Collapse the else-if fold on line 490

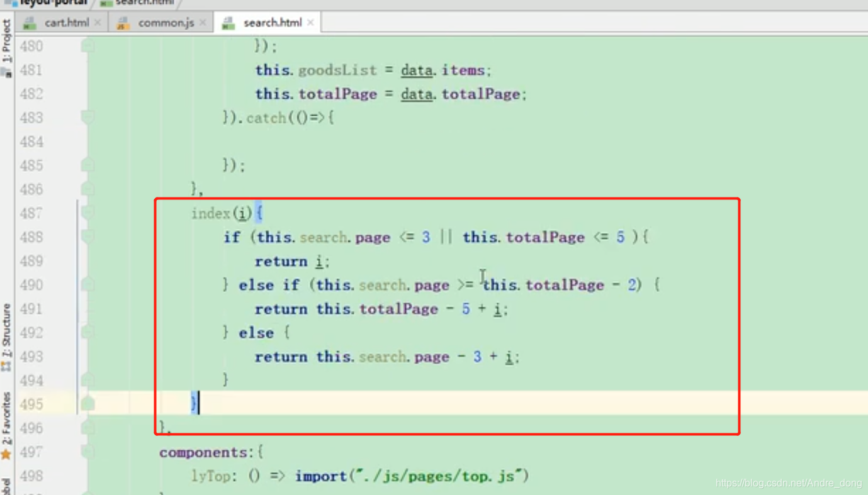[87, 284]
